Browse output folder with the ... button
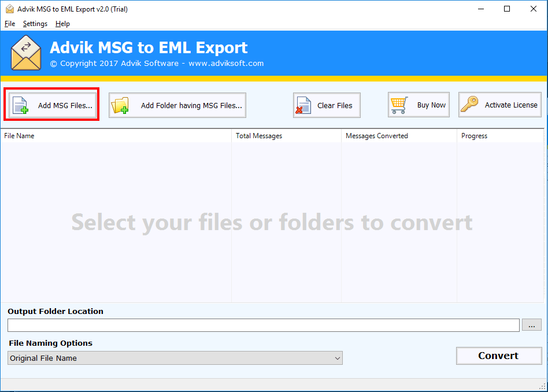 click(x=532, y=325)
